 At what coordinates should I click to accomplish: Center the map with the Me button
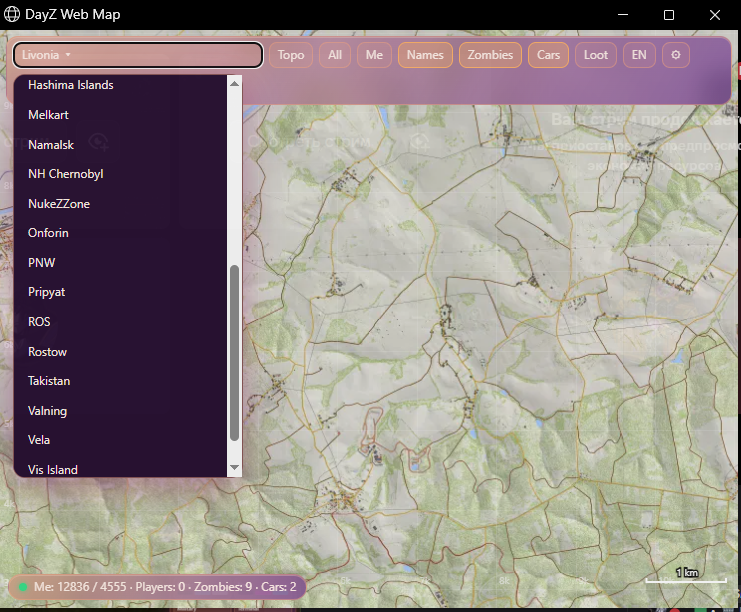[374, 55]
